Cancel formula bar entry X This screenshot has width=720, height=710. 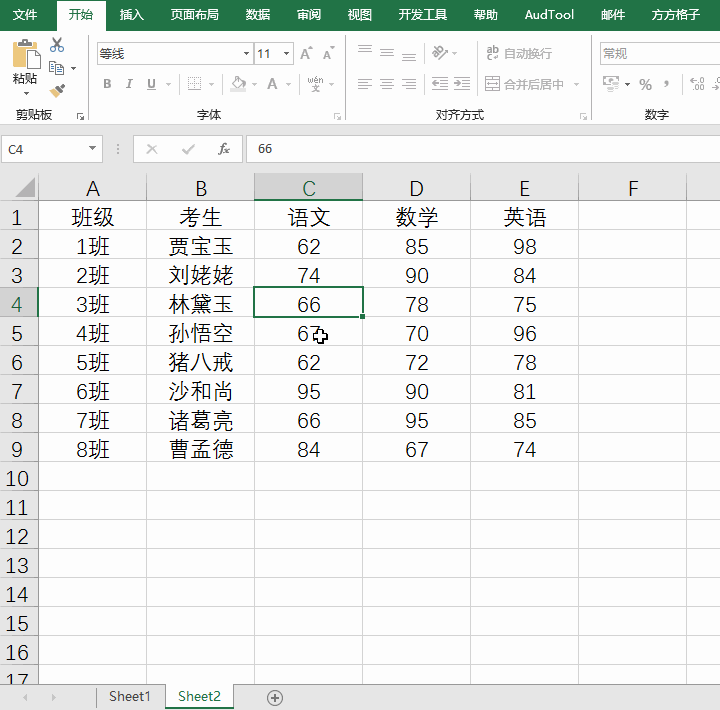click(x=152, y=149)
